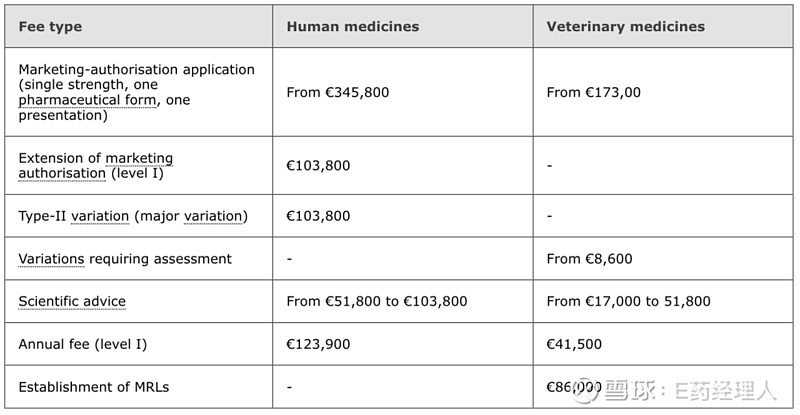
Task: Click the "From €8,600" cell
Action: click(589, 259)
